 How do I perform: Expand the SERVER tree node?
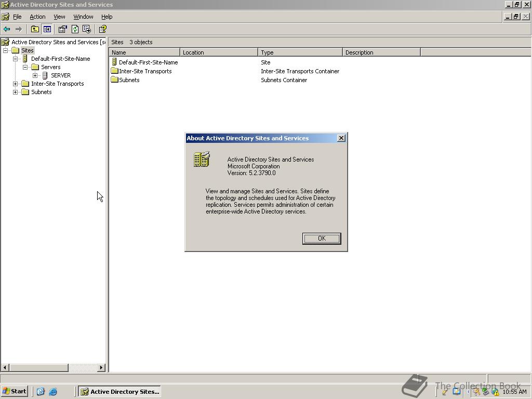(35, 75)
